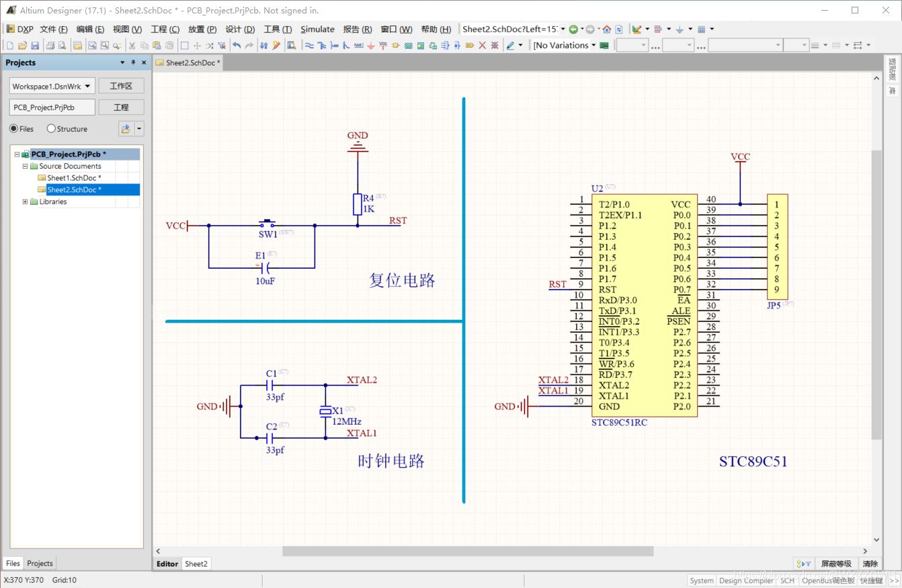902x588 pixels.
Task: Click the up/down hierarchy navigation icon
Action: click(x=263, y=46)
